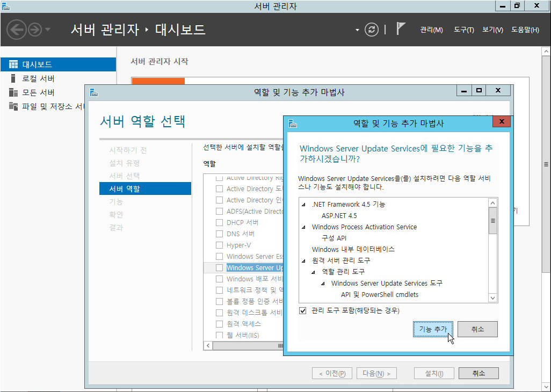The height and width of the screenshot is (392, 551).
Task: Open the notifications flag icon
Action: (401, 29)
